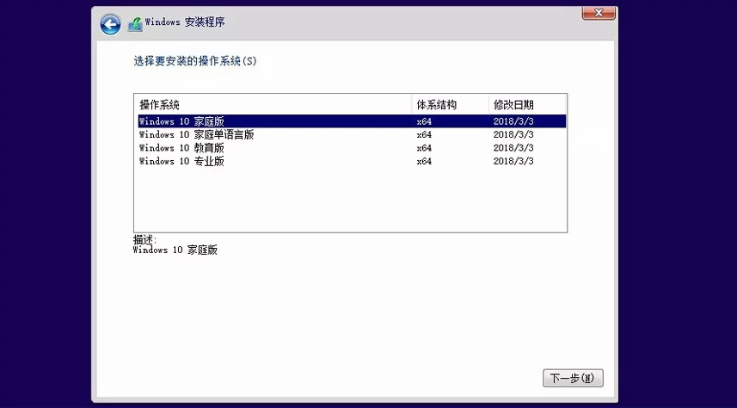Image resolution: width=737 pixels, height=408 pixels.
Task: Click the Windows Setup icon in title bar
Action: point(135,25)
